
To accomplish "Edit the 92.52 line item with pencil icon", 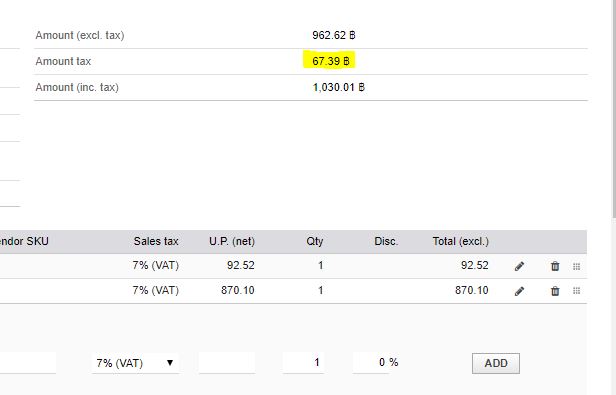I will [519, 266].
